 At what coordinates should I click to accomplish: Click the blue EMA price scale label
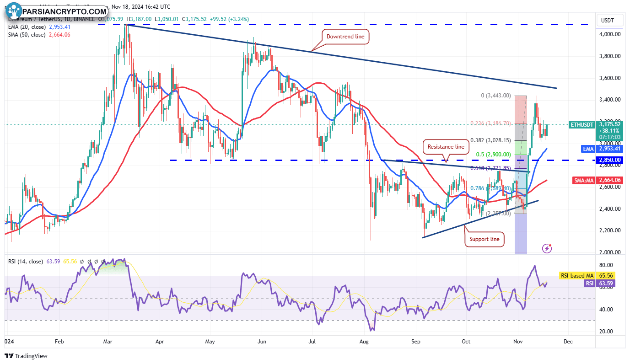[588, 149]
